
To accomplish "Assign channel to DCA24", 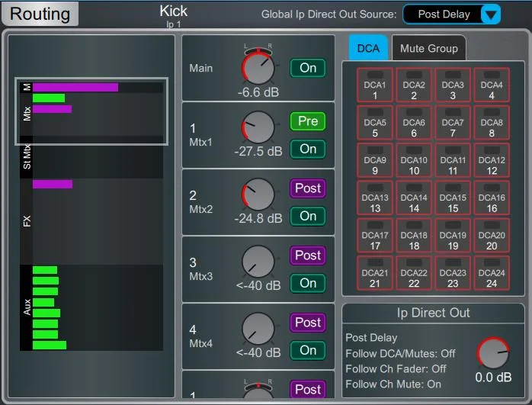I will click(492, 273).
